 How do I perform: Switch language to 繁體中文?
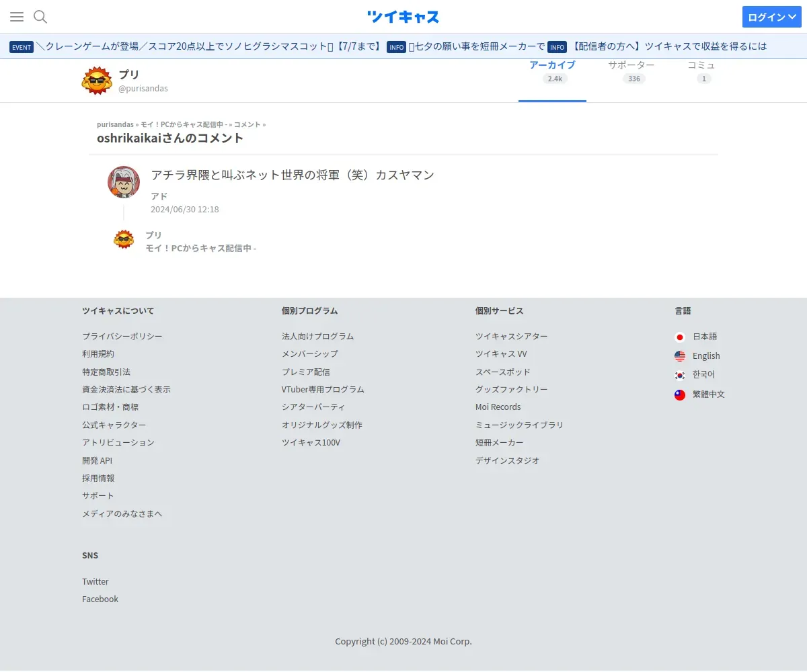709,394
